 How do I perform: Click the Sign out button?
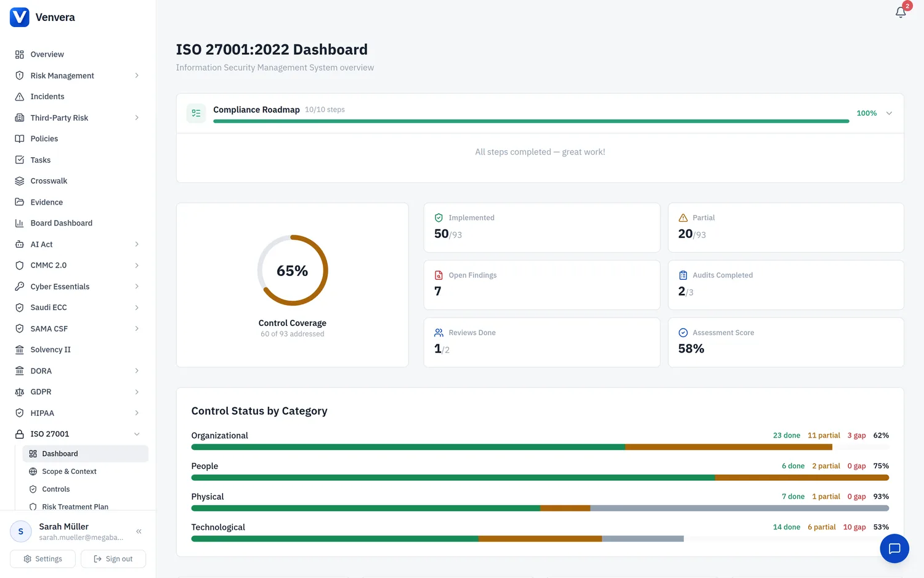[113, 559]
